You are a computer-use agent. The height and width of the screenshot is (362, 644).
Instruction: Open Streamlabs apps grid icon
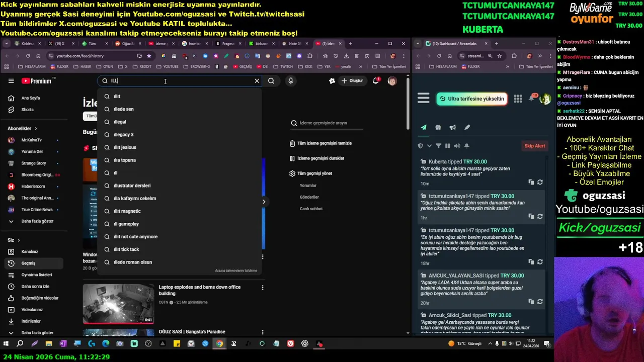click(518, 99)
